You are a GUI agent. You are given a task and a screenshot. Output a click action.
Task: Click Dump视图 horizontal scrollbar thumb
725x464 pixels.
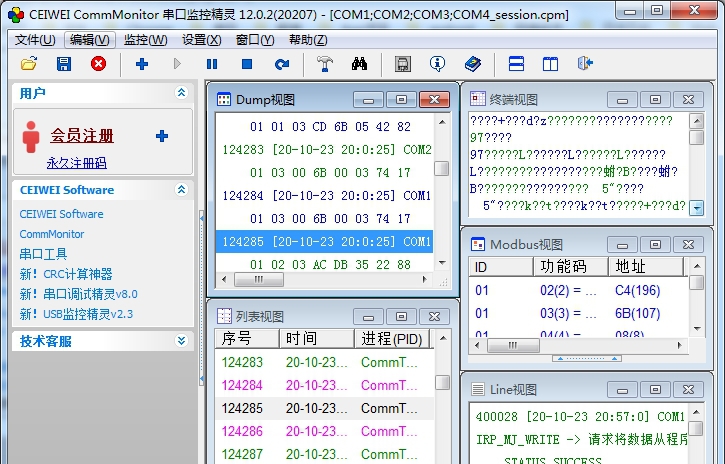[x=259, y=279]
